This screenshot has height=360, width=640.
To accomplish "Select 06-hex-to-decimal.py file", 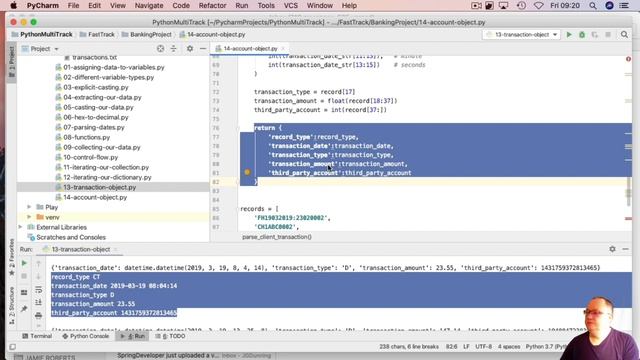I will pos(96,117).
